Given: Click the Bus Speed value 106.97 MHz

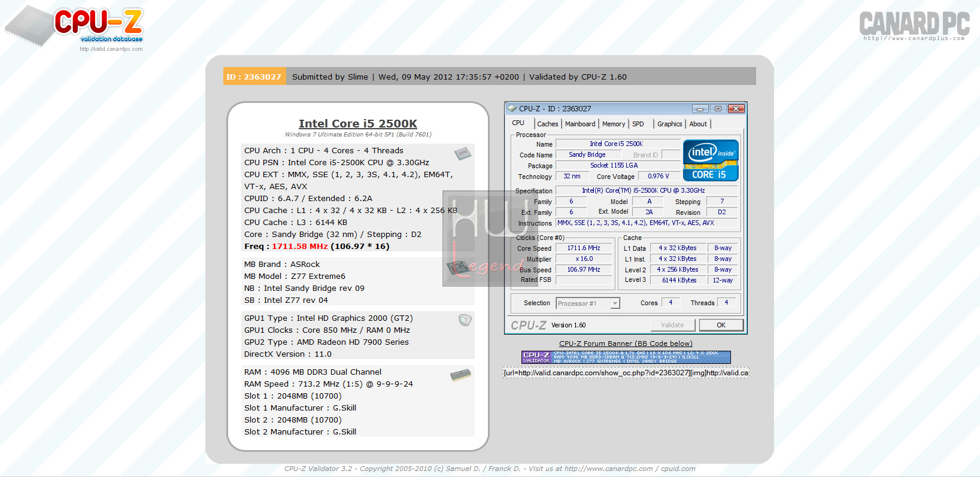Looking at the screenshot, I should click(584, 269).
